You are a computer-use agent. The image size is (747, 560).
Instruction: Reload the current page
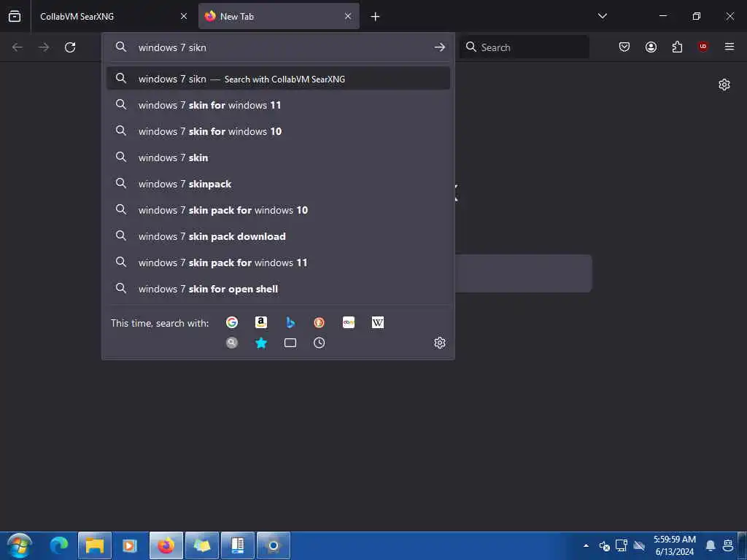pos(70,47)
